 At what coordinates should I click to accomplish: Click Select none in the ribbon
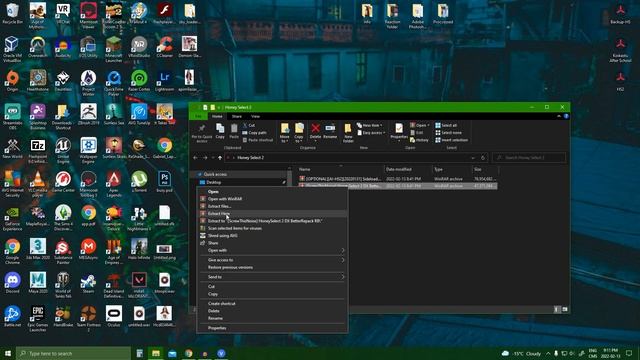point(449,133)
